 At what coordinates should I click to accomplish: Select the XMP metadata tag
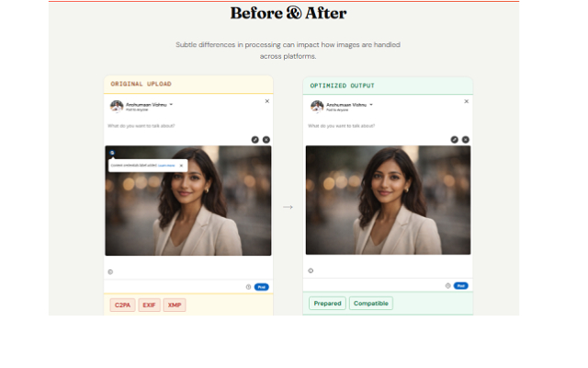(175, 305)
